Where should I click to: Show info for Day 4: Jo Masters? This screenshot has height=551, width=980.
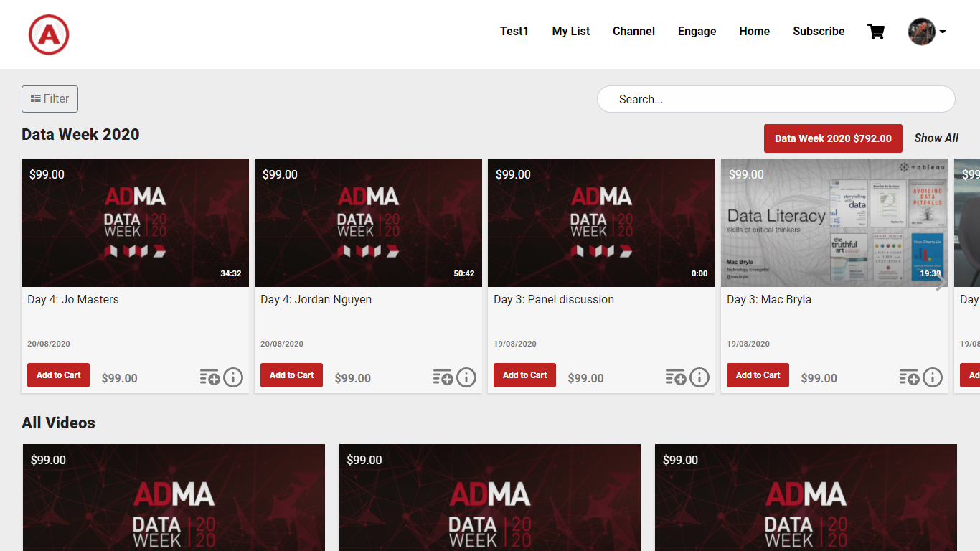233,377
